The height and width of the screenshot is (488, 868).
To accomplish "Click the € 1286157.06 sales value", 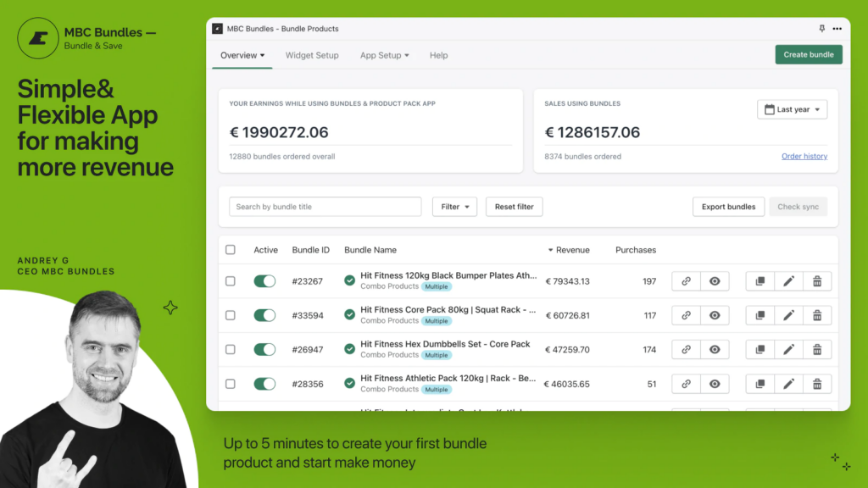I will pyautogui.click(x=593, y=132).
